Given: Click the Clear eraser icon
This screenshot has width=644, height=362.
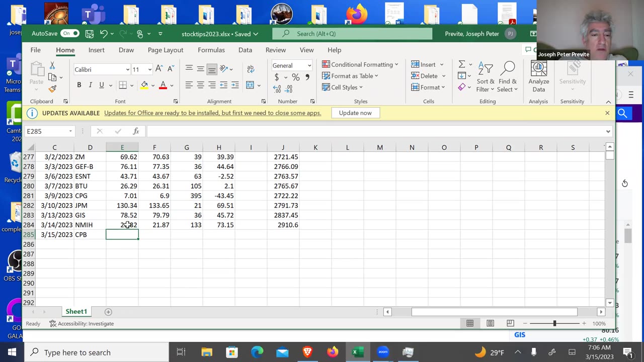Looking at the screenshot, I should (461, 87).
